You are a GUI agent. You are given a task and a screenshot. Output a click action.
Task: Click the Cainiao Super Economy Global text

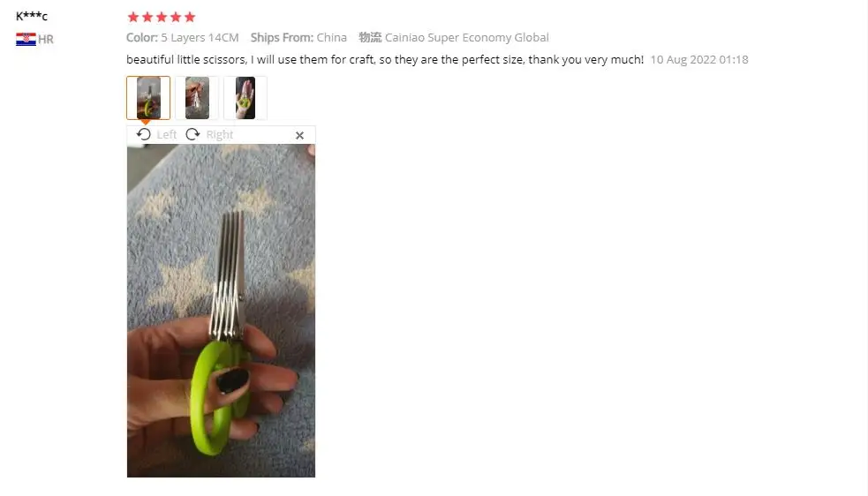coord(466,38)
